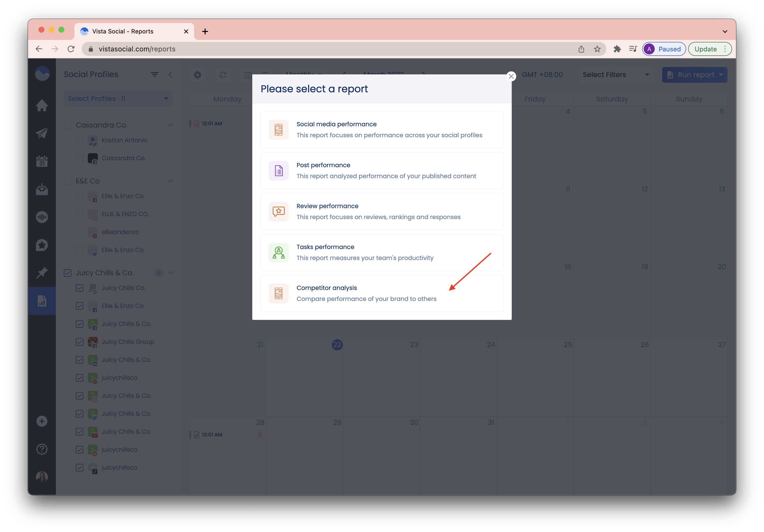
Task: Click the filter icon beside Social Profiles
Action: [154, 75]
